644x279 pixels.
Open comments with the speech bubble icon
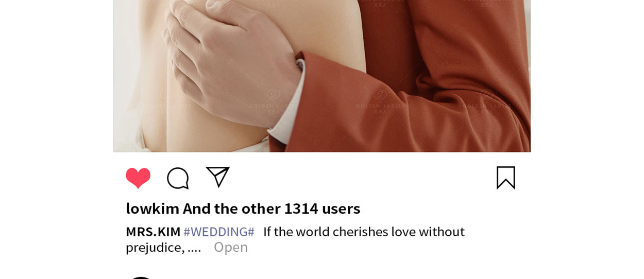coord(178,178)
